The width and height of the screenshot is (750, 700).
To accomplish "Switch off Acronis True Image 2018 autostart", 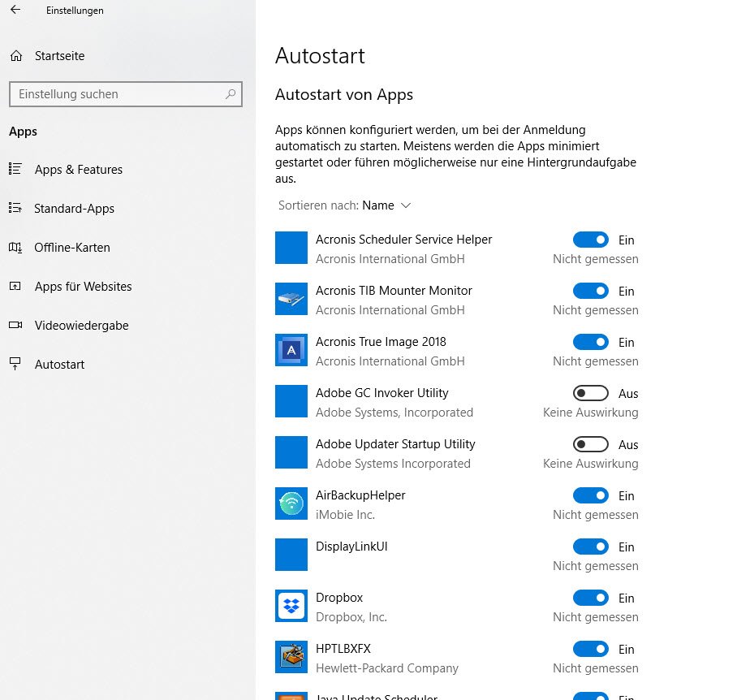I will coord(591,342).
